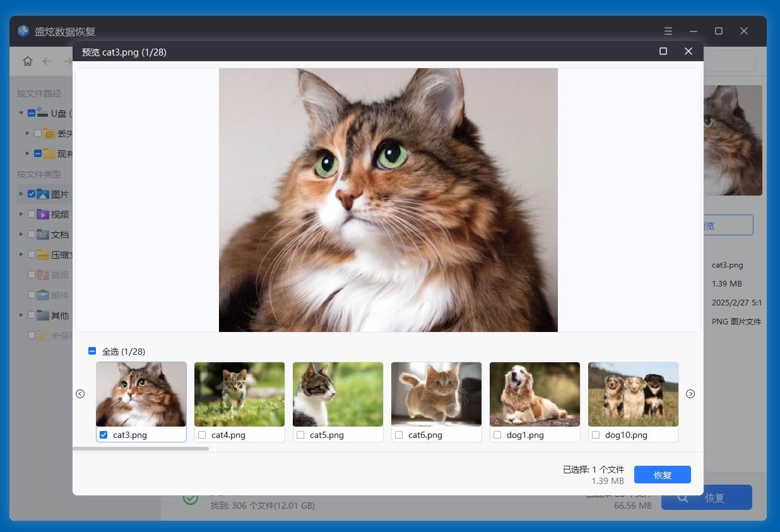The height and width of the screenshot is (532, 780).
Task: Check the cat4.png checkbox
Action: pyautogui.click(x=202, y=435)
